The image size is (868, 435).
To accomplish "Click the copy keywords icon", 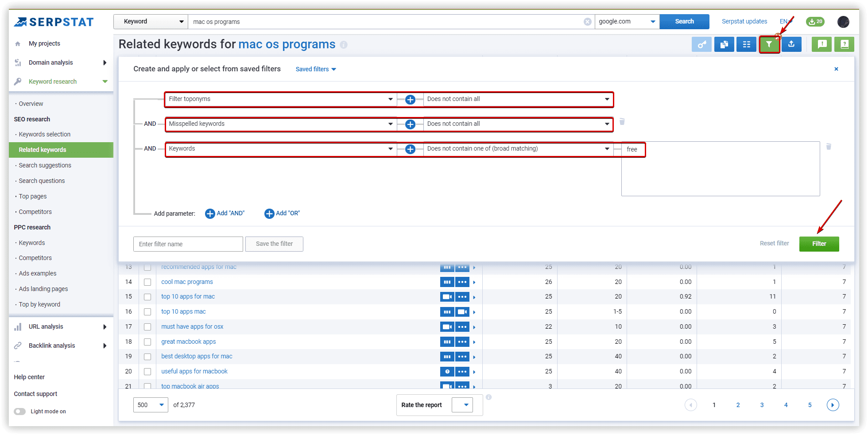I will coord(724,44).
